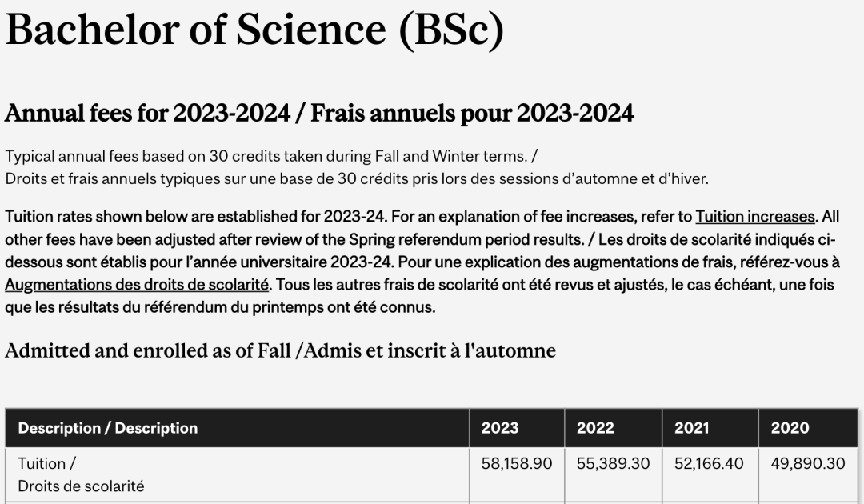This screenshot has height=504, width=864.
Task: Click the 58,158.90 tuition cell
Action: tap(516, 464)
